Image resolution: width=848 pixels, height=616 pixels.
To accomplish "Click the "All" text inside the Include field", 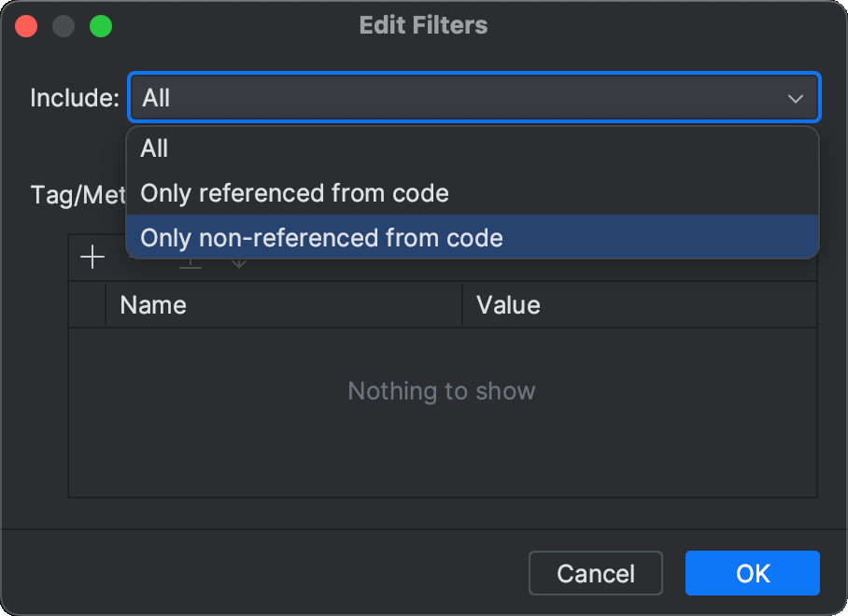I will point(154,97).
